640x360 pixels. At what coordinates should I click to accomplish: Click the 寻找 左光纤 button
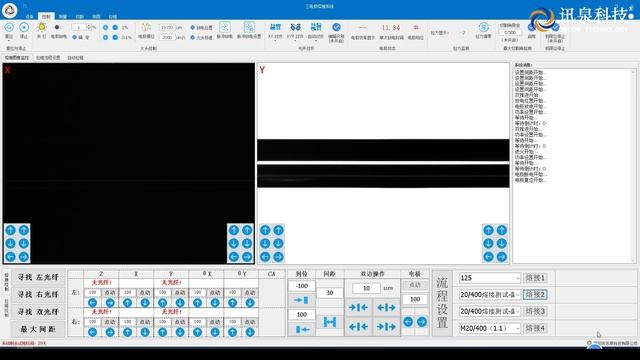(38, 277)
